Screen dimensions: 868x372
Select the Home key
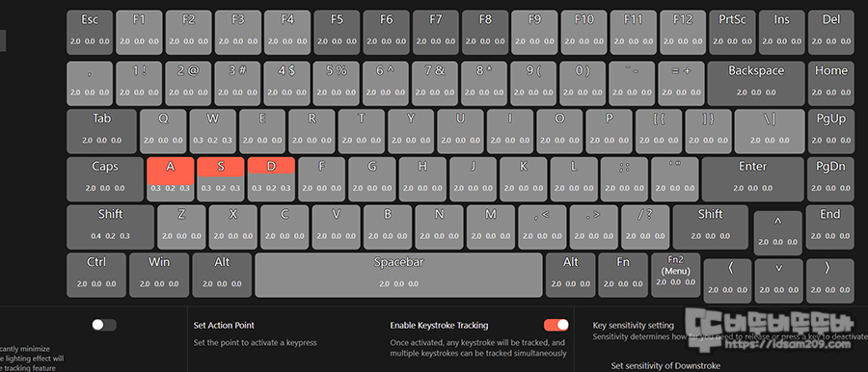point(831,84)
